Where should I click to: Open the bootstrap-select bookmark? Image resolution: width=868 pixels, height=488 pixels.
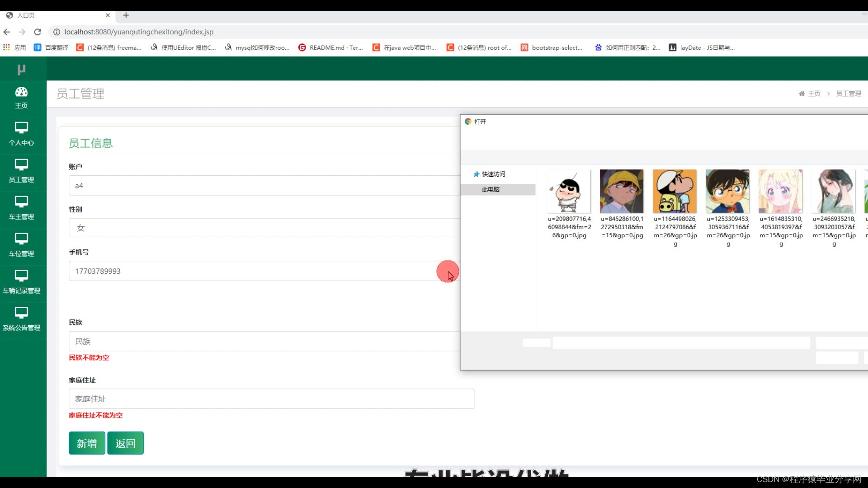click(x=552, y=47)
